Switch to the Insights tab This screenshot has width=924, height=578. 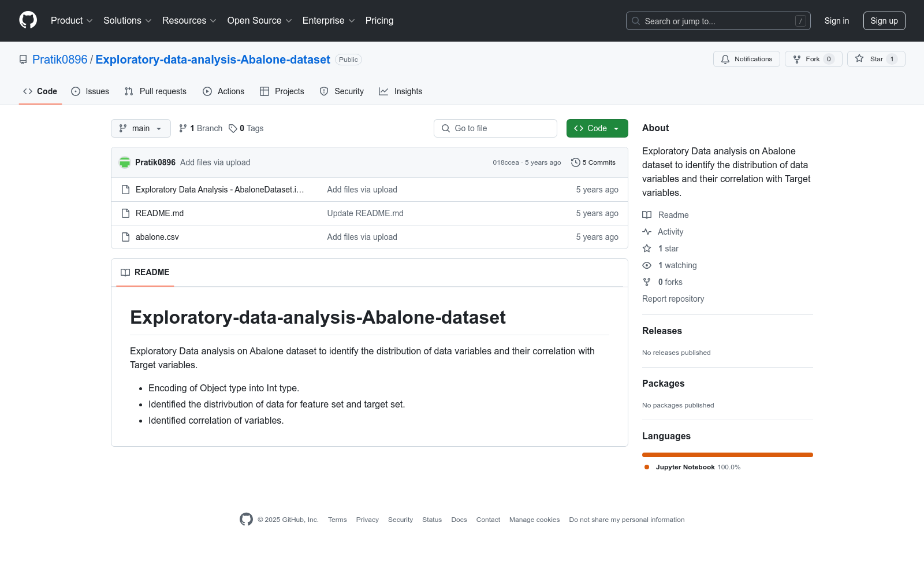tap(401, 91)
